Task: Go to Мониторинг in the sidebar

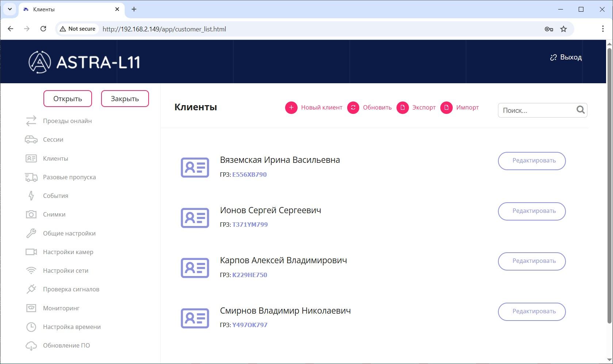Action: click(61, 308)
